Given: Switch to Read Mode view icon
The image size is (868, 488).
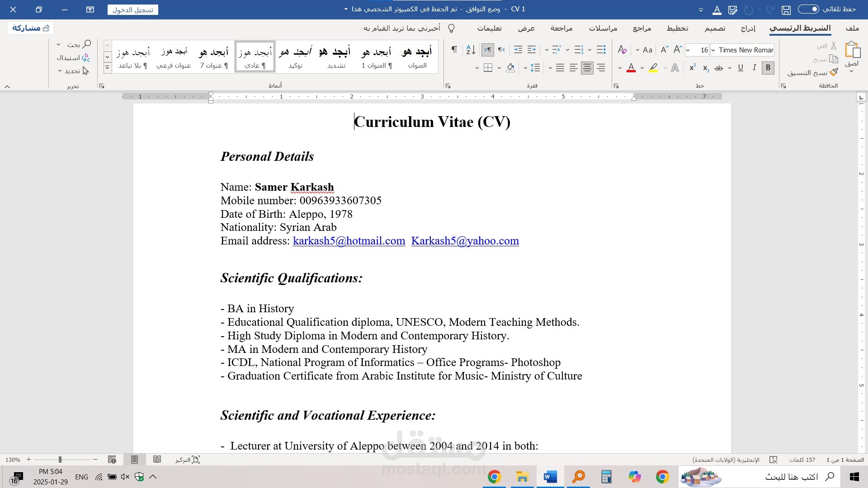Looking at the screenshot, I should (x=157, y=460).
